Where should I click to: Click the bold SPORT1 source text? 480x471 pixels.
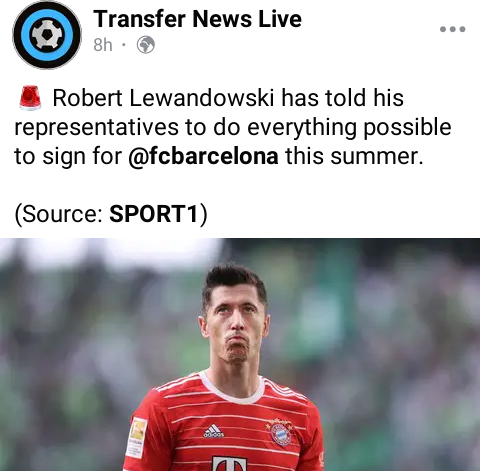point(154,213)
